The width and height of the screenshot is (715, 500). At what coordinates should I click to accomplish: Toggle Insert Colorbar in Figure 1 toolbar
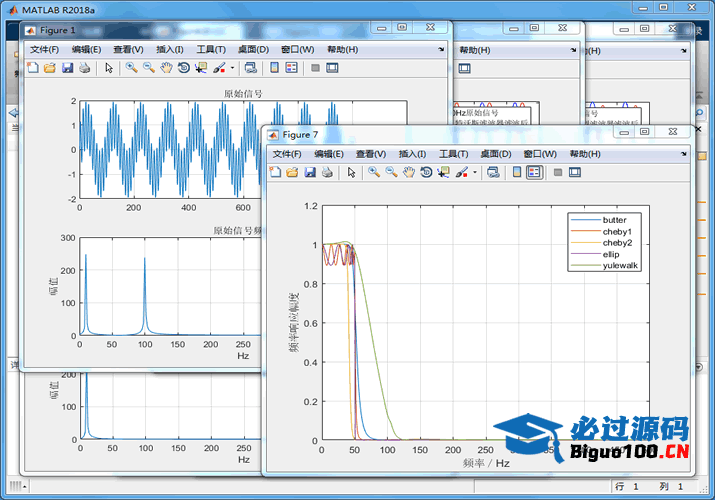[x=272, y=68]
